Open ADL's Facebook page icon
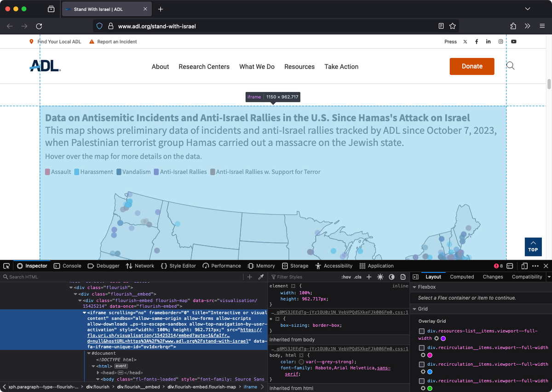The height and width of the screenshot is (392, 552). click(477, 42)
